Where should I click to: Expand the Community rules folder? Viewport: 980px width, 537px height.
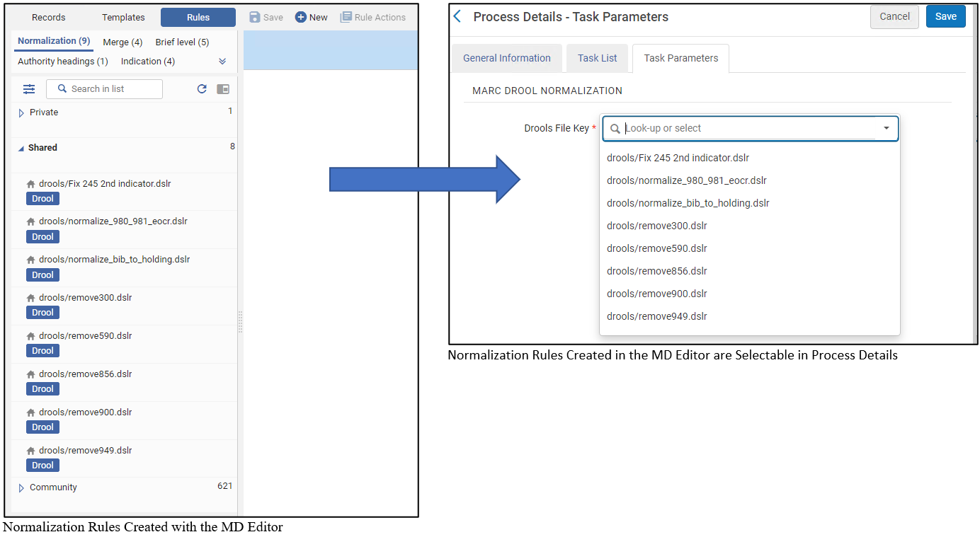[21, 487]
